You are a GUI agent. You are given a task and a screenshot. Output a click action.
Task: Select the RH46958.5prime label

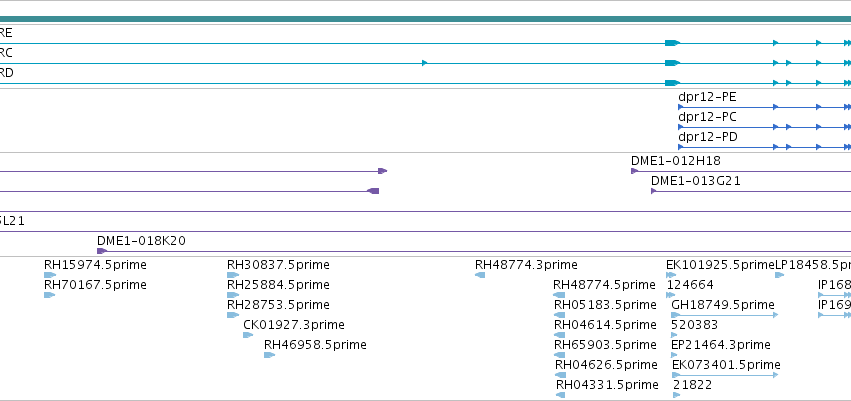(x=315, y=345)
